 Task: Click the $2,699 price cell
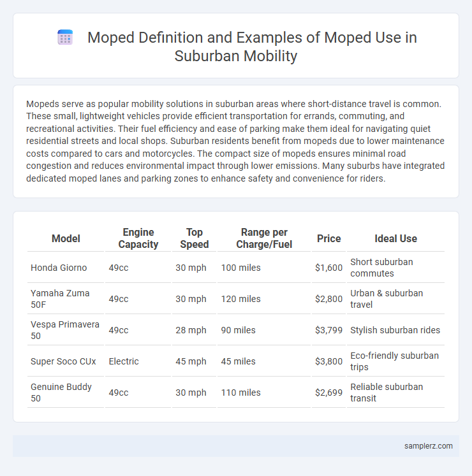pos(329,393)
